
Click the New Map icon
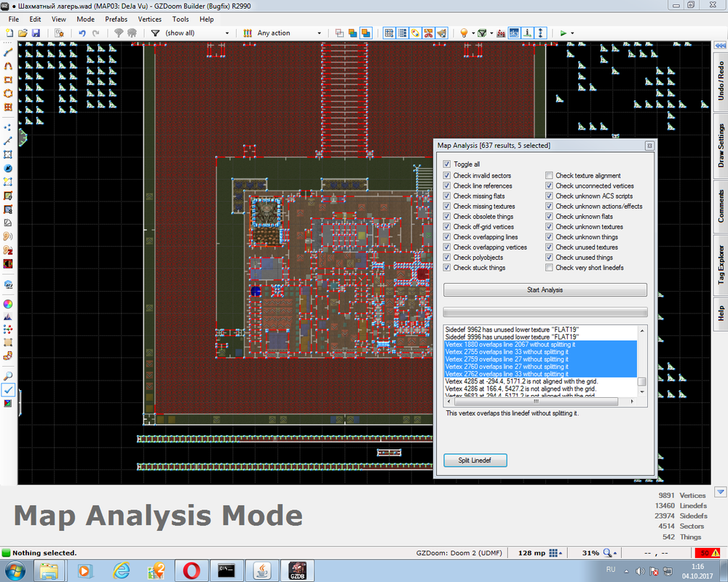tap(9, 33)
